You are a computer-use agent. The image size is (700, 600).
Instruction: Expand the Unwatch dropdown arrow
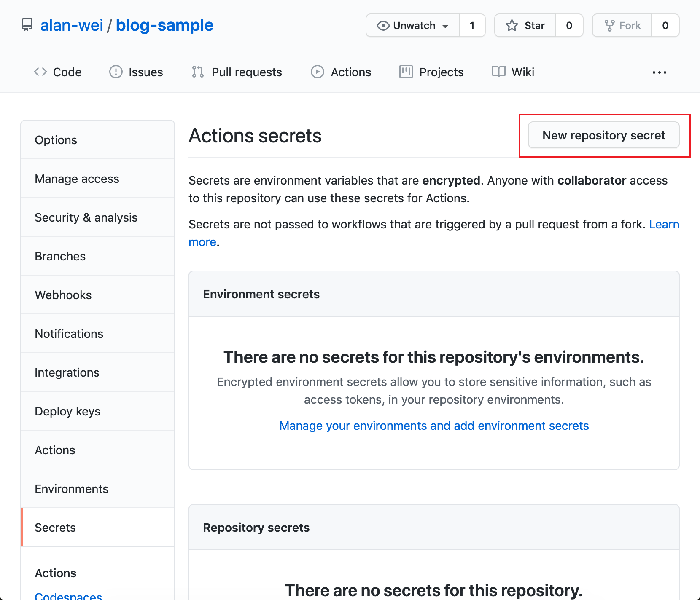445,26
